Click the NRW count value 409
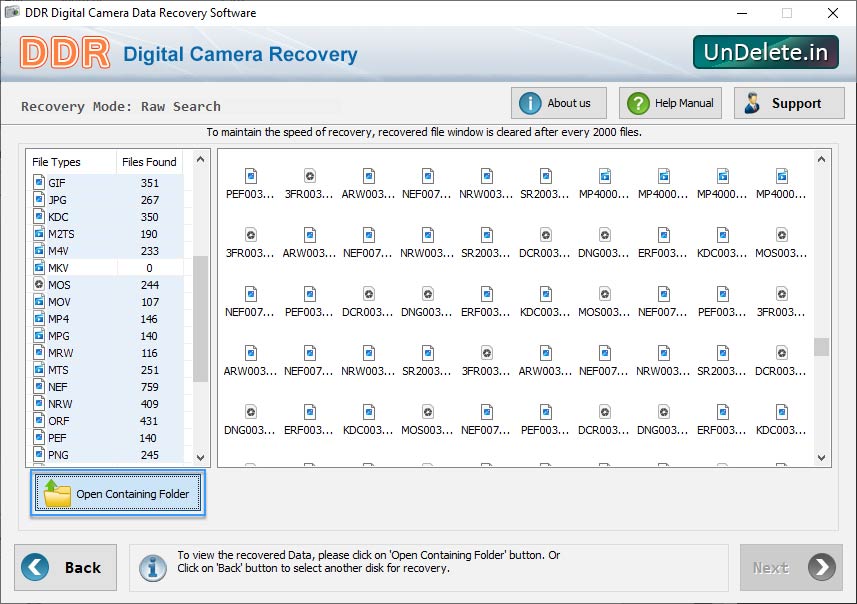The image size is (857, 604). [x=149, y=404]
